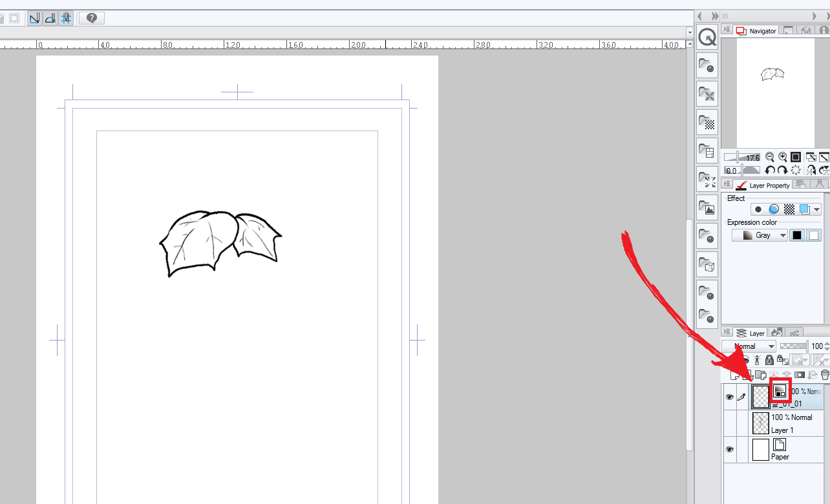Toggle the black expression color button

(797, 235)
